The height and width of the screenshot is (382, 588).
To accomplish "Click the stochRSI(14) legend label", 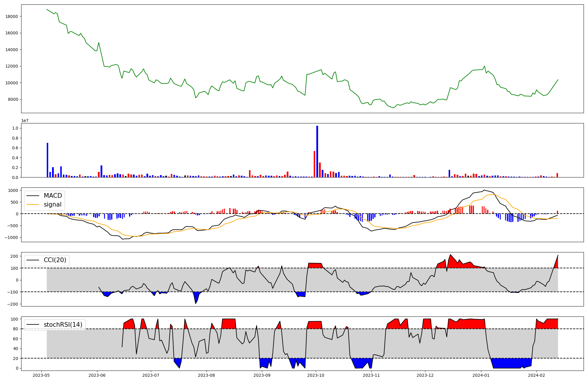I will [63, 325].
